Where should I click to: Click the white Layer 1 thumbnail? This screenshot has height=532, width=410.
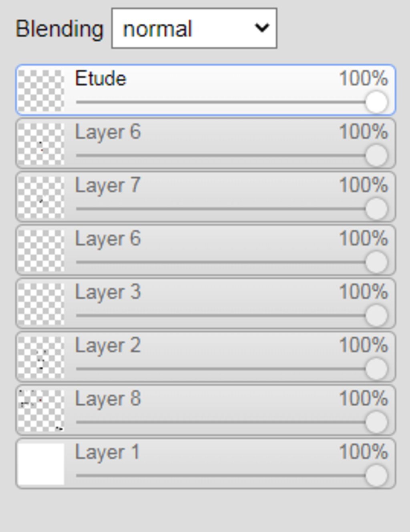click(x=41, y=464)
